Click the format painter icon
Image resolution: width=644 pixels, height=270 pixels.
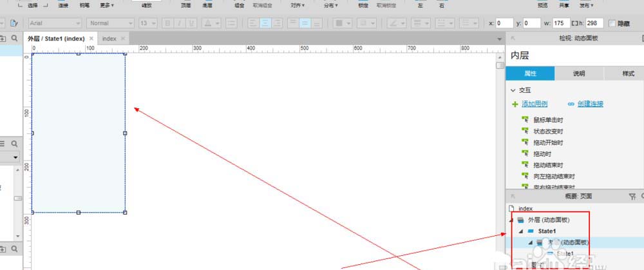[x=14, y=23]
